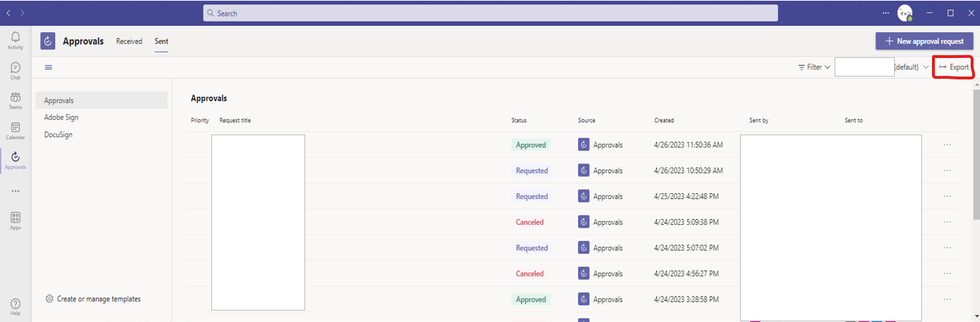
Task: Open more options for 10:50:29 AM row
Action: click(x=947, y=170)
